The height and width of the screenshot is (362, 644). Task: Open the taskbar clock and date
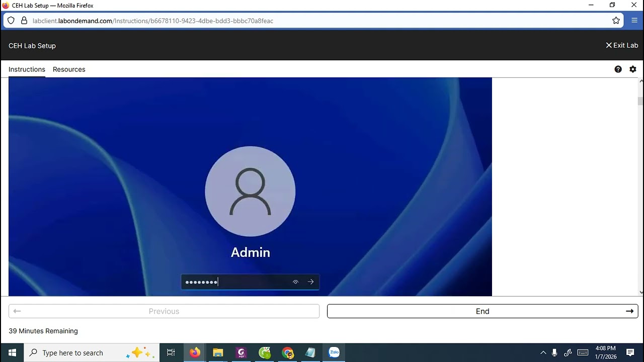[605, 352]
